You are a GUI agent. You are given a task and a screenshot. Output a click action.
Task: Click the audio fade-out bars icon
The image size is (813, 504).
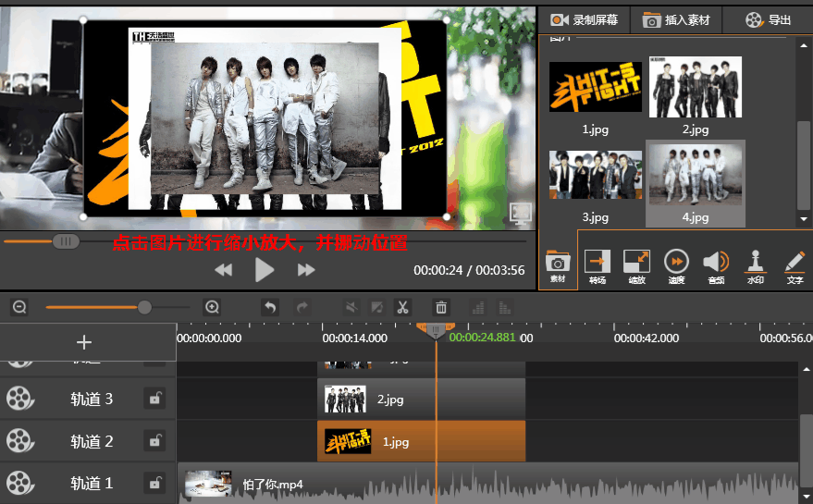tap(504, 307)
